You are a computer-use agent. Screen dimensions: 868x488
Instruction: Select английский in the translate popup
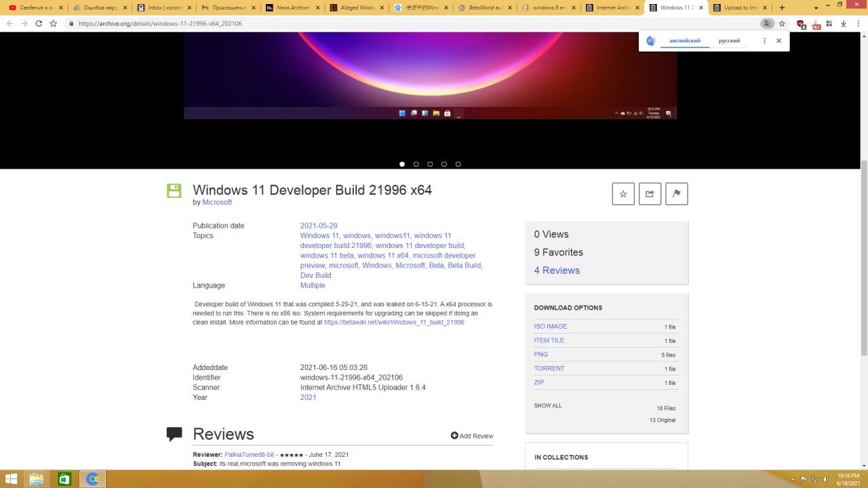[x=685, y=41]
